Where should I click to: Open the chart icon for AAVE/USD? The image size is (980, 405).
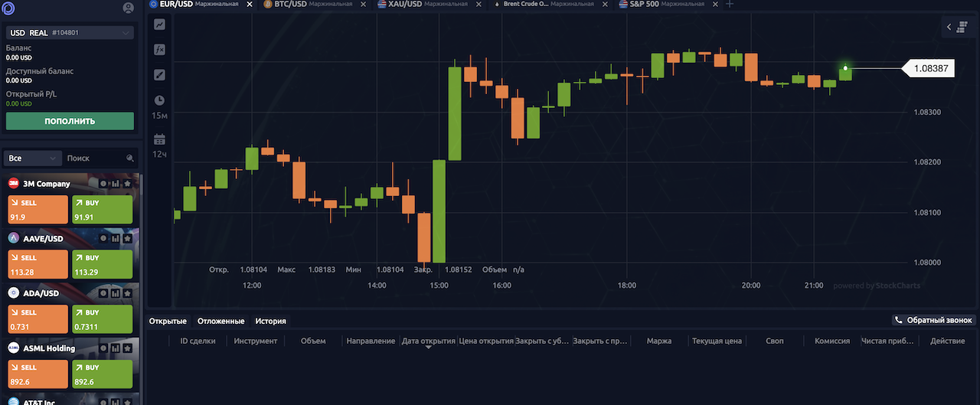(116, 238)
